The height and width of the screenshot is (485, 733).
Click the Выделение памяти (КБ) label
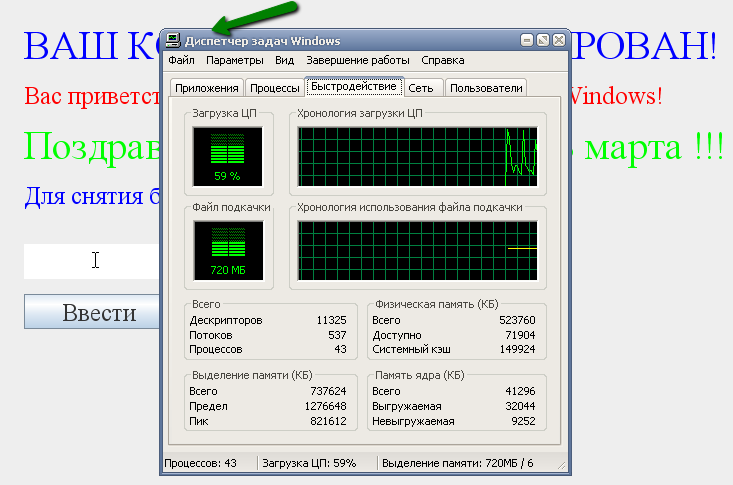point(252,376)
